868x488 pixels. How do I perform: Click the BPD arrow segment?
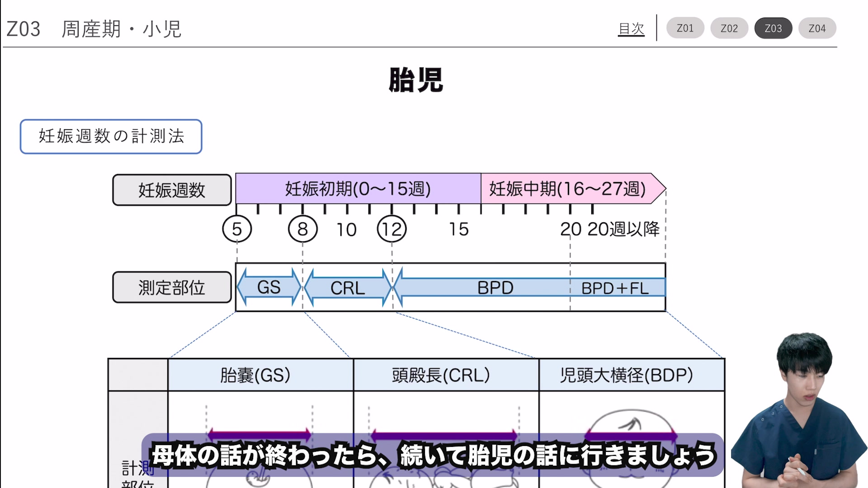coord(495,287)
